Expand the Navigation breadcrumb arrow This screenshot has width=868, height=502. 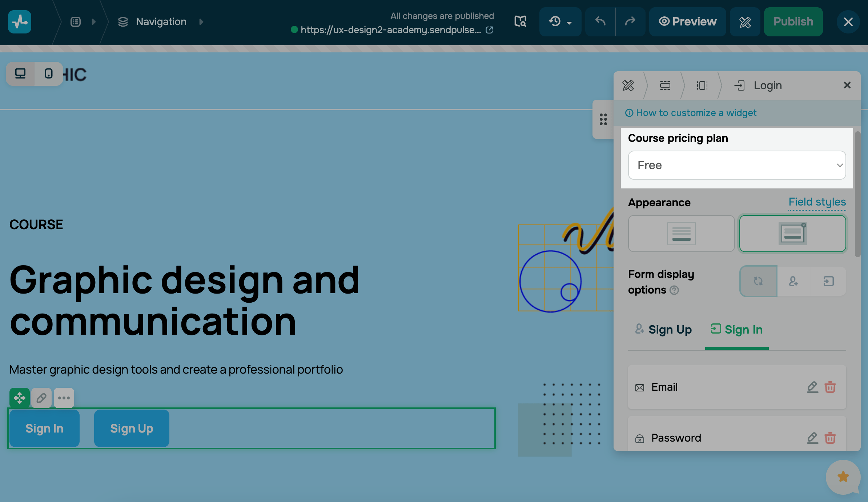pyautogui.click(x=201, y=21)
